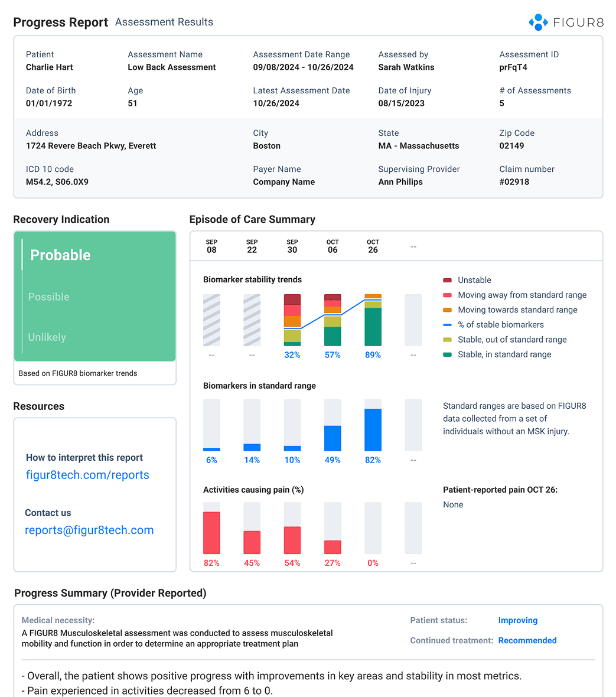The image size is (616, 697).
Task: Select the Probable recovery indication
Action: [x=60, y=255]
